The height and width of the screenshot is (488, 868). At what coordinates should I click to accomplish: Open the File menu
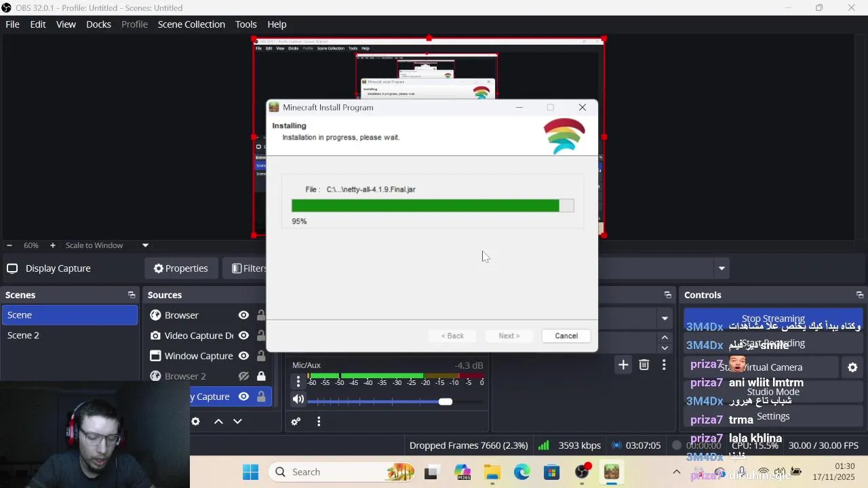click(12, 24)
